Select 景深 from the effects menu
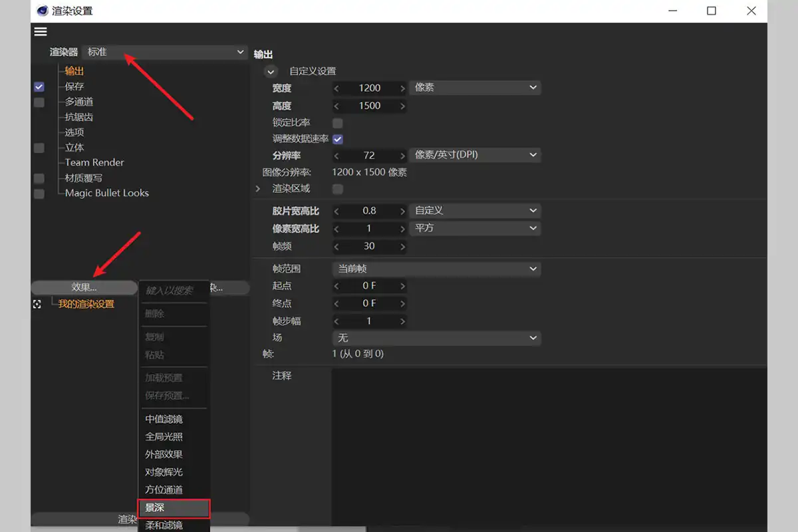 174,508
